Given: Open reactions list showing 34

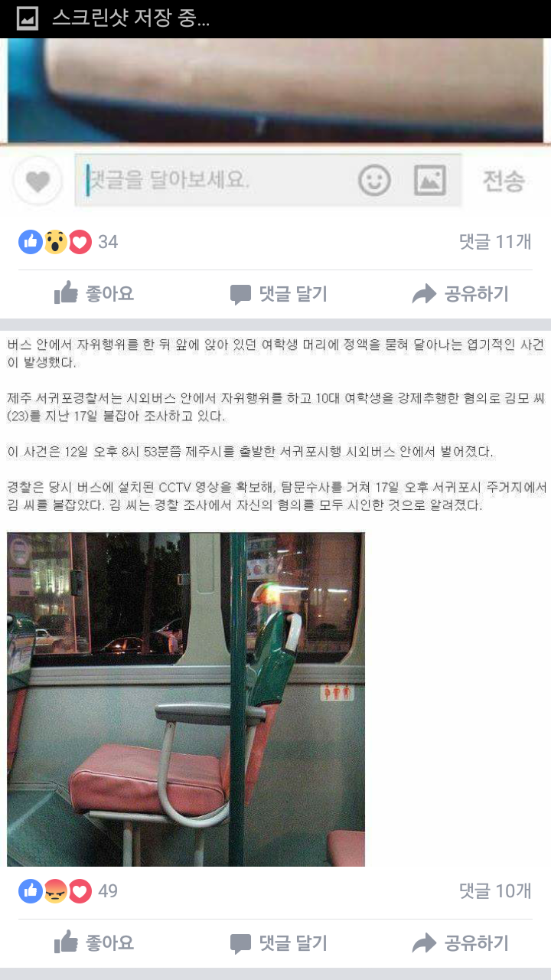Looking at the screenshot, I should click(68, 242).
